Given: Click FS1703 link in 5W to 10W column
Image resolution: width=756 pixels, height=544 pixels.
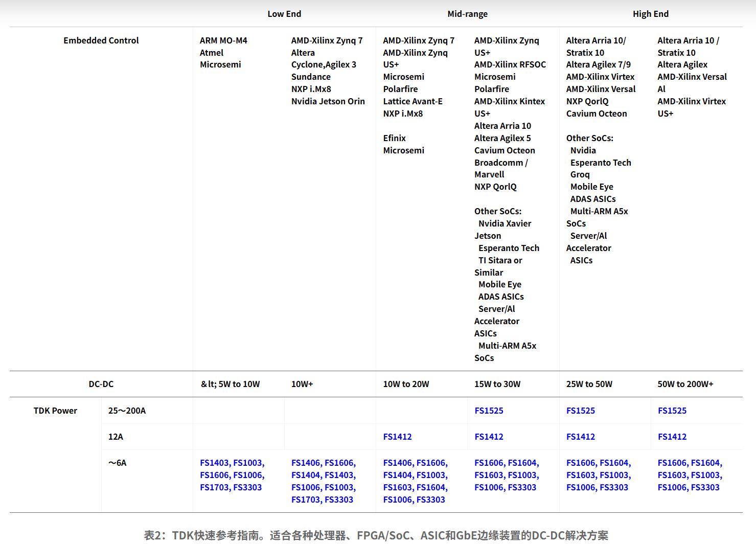Looking at the screenshot, I should (x=214, y=487).
